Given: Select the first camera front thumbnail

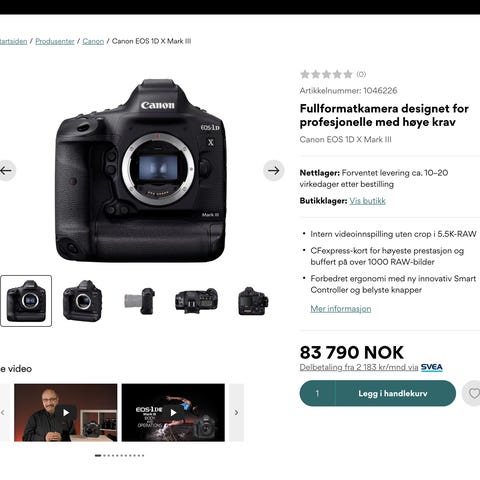Looking at the screenshot, I should pos(26,301).
